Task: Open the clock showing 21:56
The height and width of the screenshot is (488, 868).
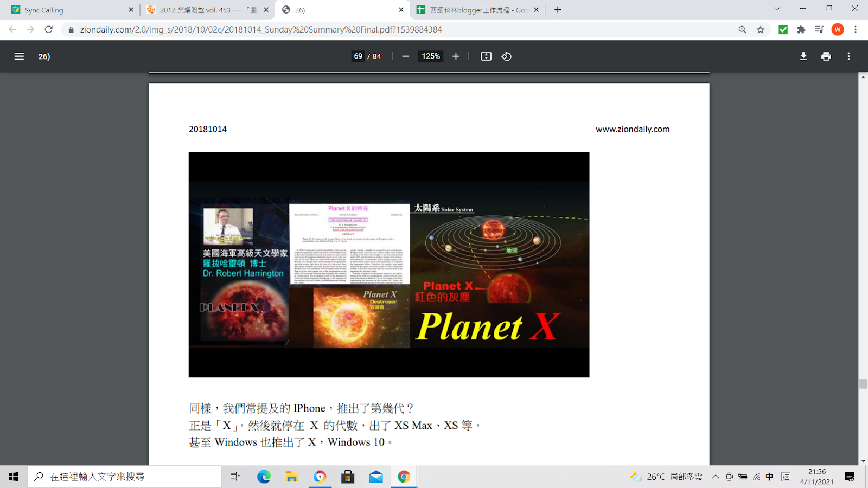Action: click(816, 477)
